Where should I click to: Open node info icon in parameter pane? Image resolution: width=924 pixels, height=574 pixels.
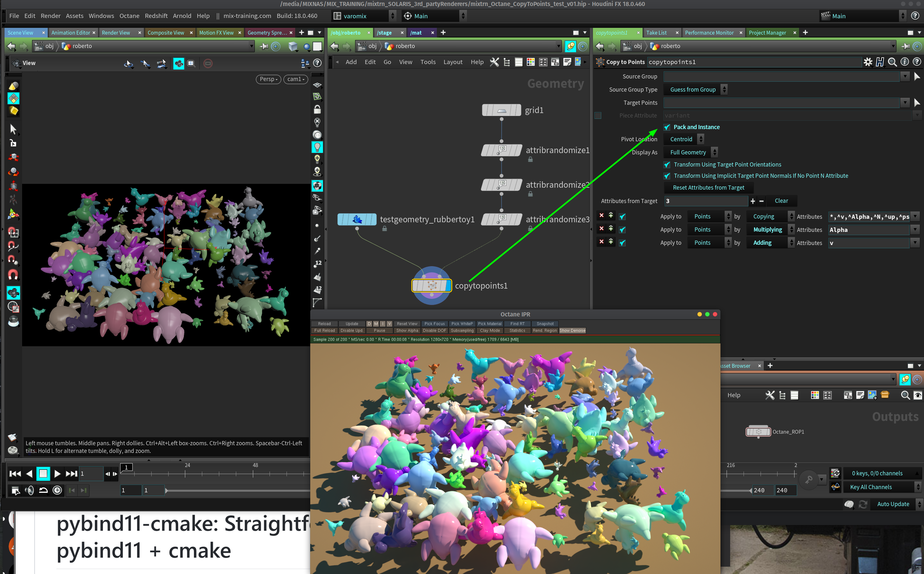pos(905,62)
